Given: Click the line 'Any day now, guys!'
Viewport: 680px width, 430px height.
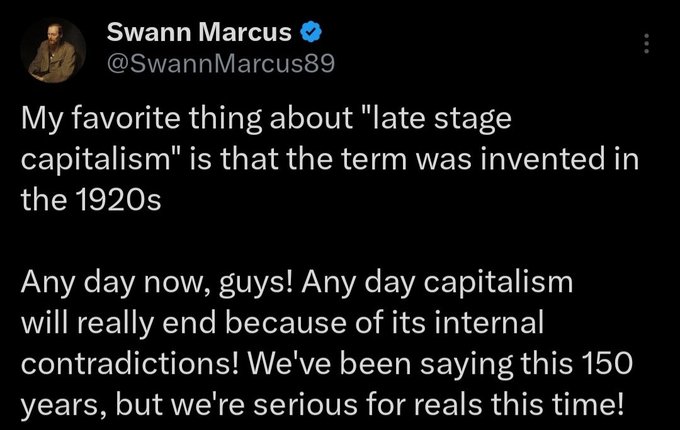Looking at the screenshot, I should coord(157,283).
